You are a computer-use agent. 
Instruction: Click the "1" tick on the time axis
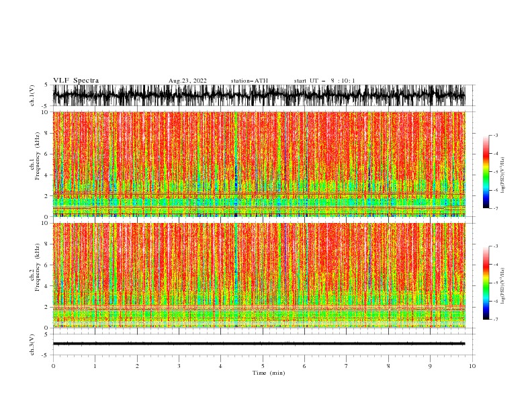[x=95, y=366]
